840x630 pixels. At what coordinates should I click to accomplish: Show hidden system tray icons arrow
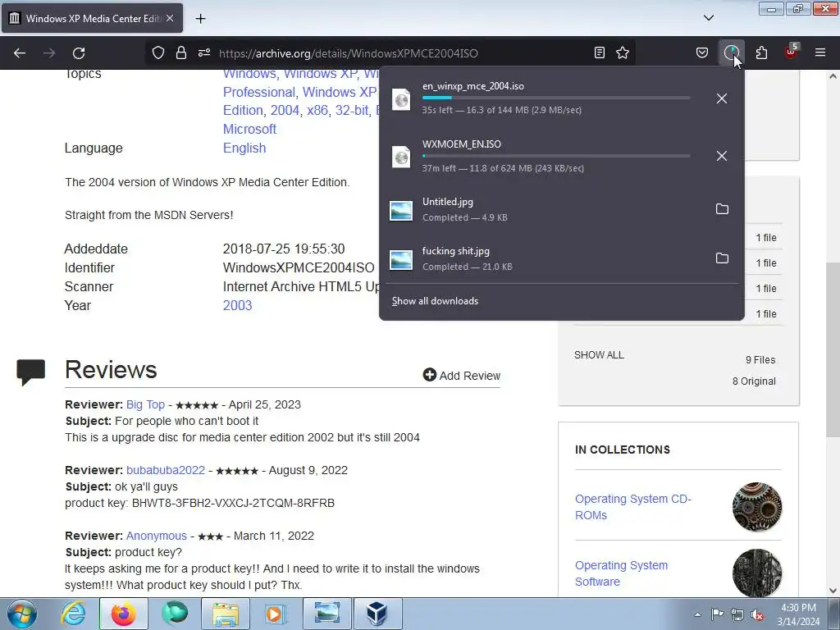pyautogui.click(x=697, y=614)
